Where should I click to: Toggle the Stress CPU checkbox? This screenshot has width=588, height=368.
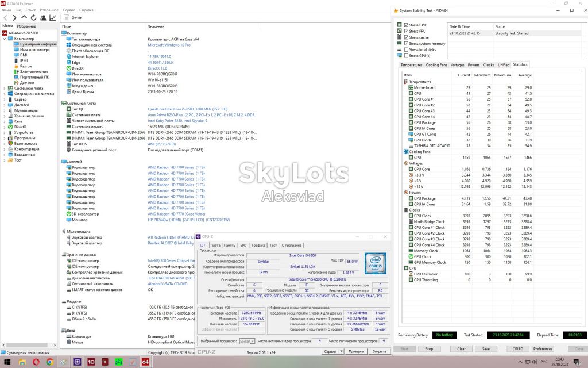click(x=406, y=25)
